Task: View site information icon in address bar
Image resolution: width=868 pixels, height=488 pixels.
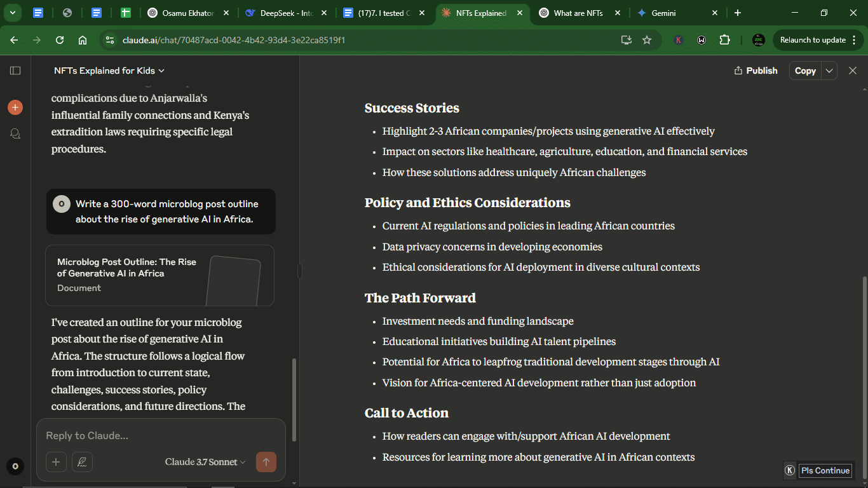Action: pyautogui.click(x=111, y=40)
